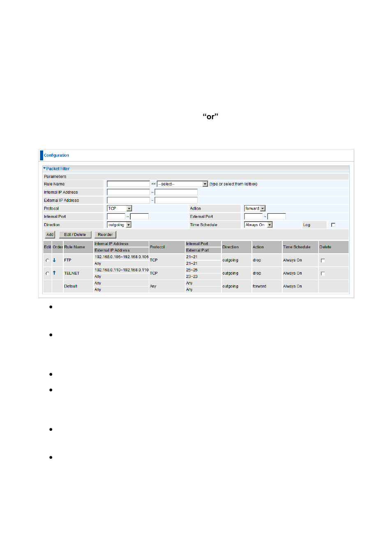Open the Configuration header tab
This screenshot has height=555, width=392.
[x=56, y=155]
